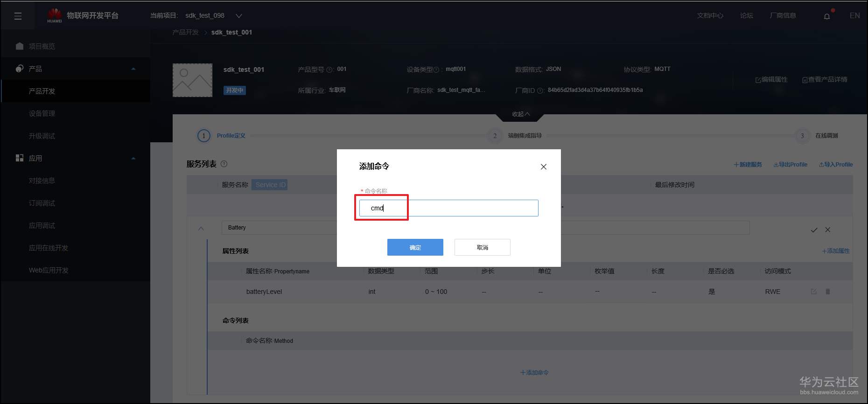
Task: Collapse the Battery service row chevron
Action: [x=201, y=229]
